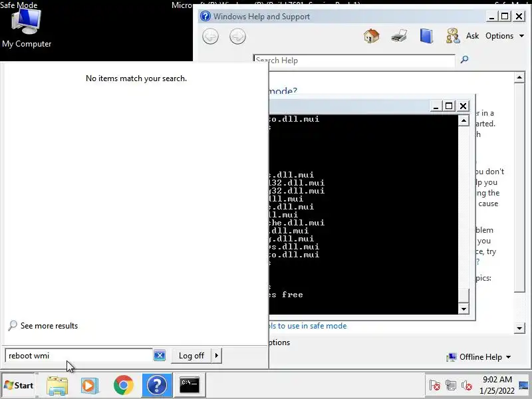Open My Computer desktop icon
Viewport: 532px width, 399px height.
[x=26, y=29]
